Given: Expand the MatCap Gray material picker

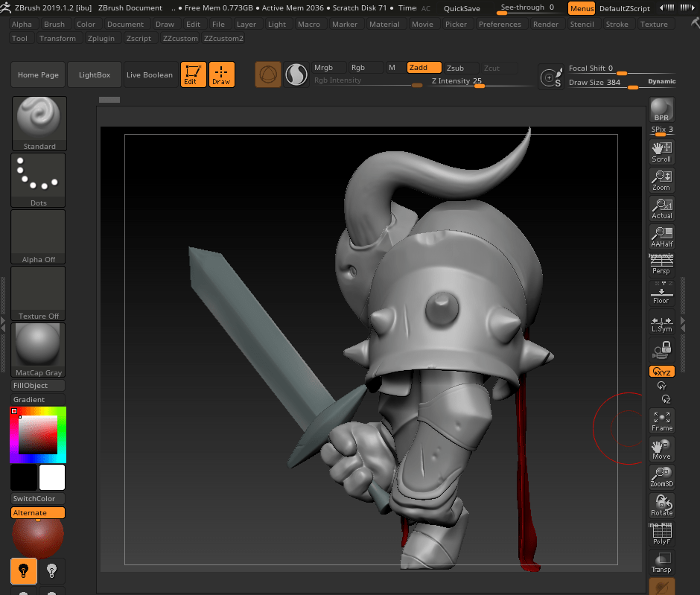Looking at the screenshot, I should pos(39,349).
